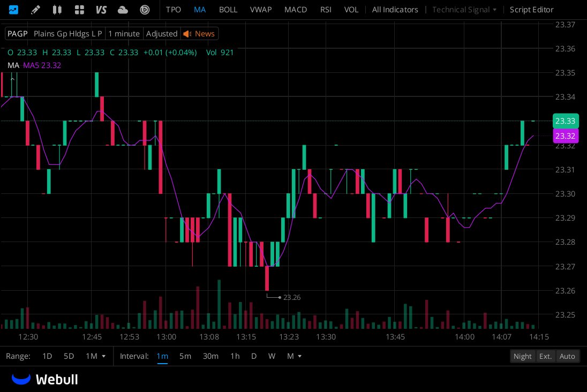Click the +0.01 (+0.04%) change value
The height and width of the screenshot is (392, 587).
[170, 52]
